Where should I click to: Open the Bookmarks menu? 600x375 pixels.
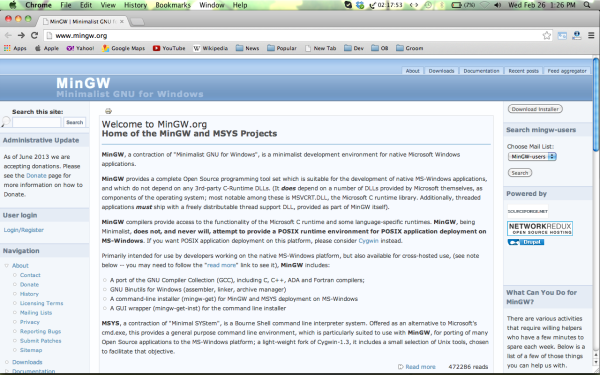click(173, 5)
